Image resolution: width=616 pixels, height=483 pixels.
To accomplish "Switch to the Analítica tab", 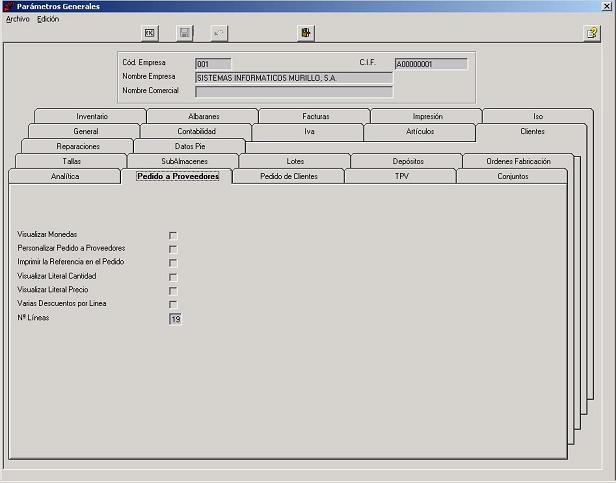I will click(x=65, y=176).
